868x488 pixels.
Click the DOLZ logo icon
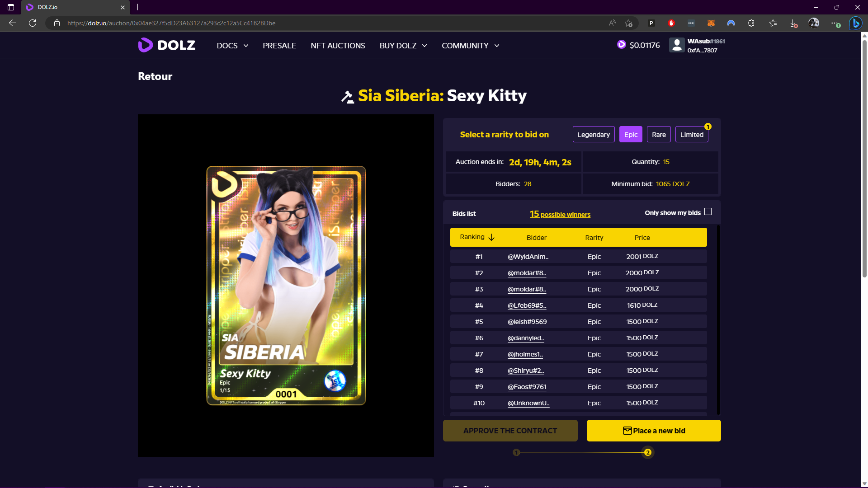[145, 45]
